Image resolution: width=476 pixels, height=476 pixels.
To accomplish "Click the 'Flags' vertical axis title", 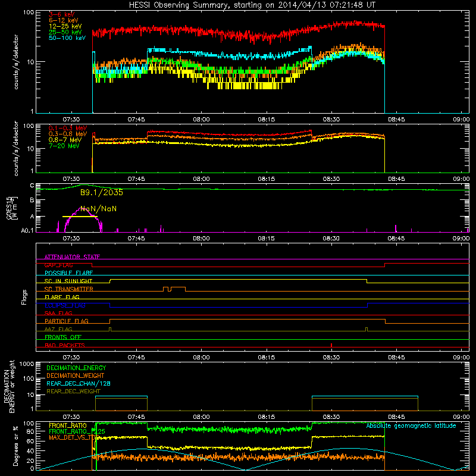I will click(24, 297).
